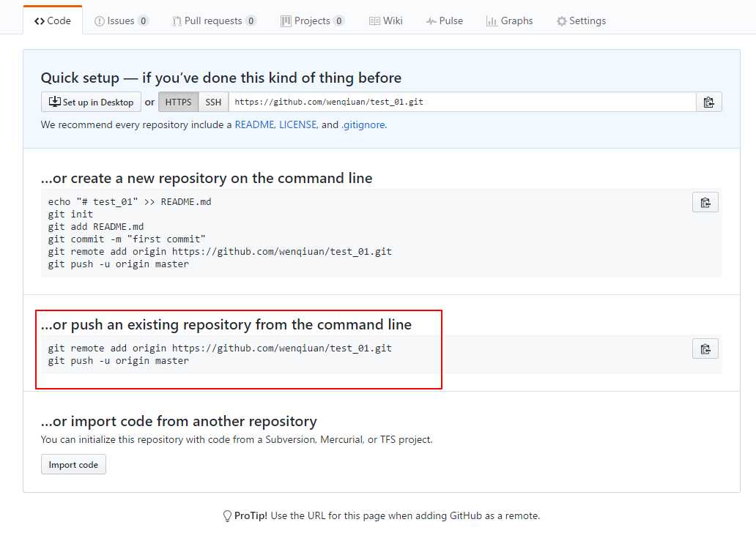Follow the README link

pyautogui.click(x=253, y=125)
